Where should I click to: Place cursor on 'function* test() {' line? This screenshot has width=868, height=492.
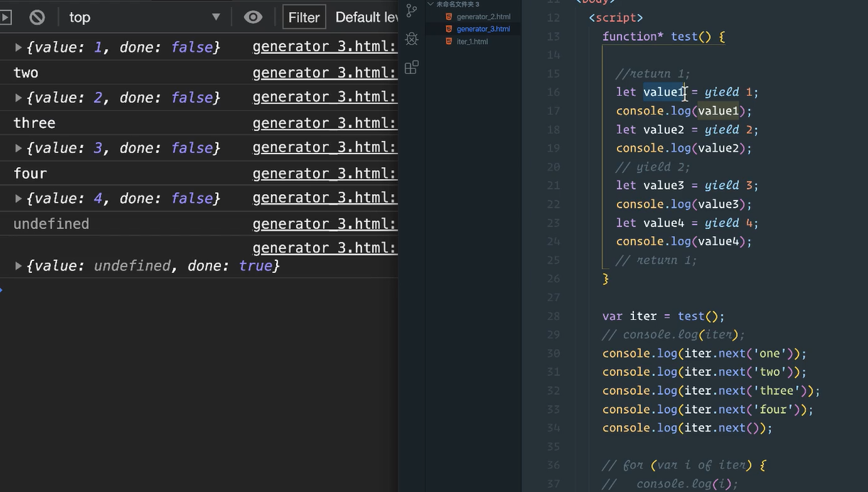pos(664,36)
